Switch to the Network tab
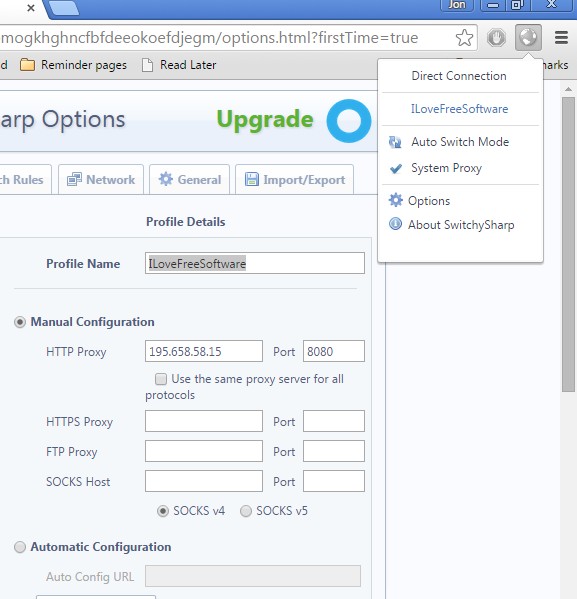This screenshot has height=599, width=577. tap(101, 180)
